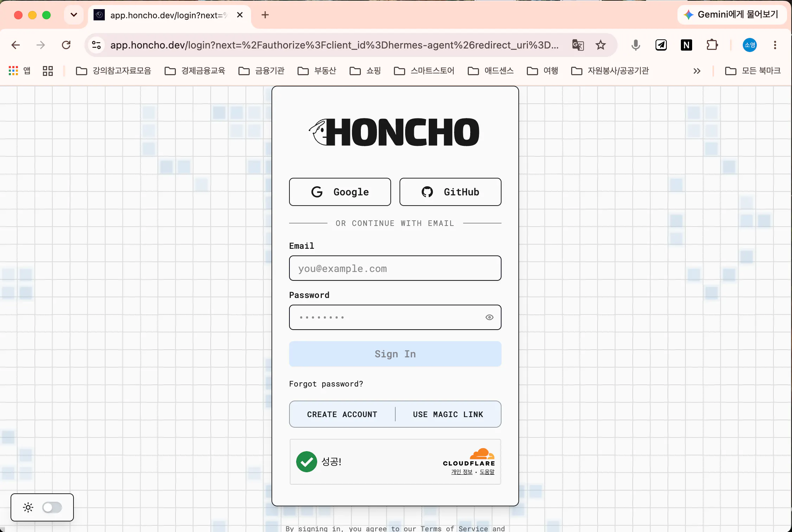
Task: Show password with the eye icon
Action: tap(489, 317)
